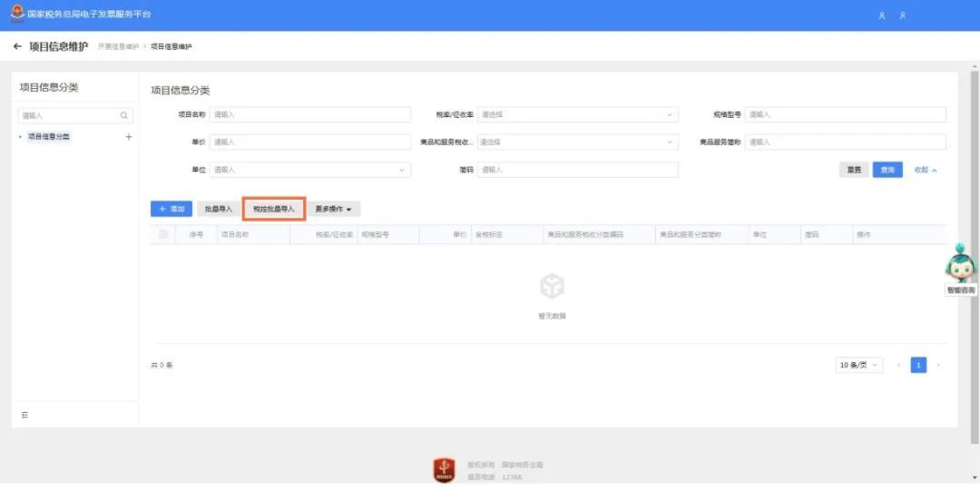Image resolution: width=980 pixels, height=501 pixels.
Task: Click the 税控批量导入 button
Action: tap(273, 209)
